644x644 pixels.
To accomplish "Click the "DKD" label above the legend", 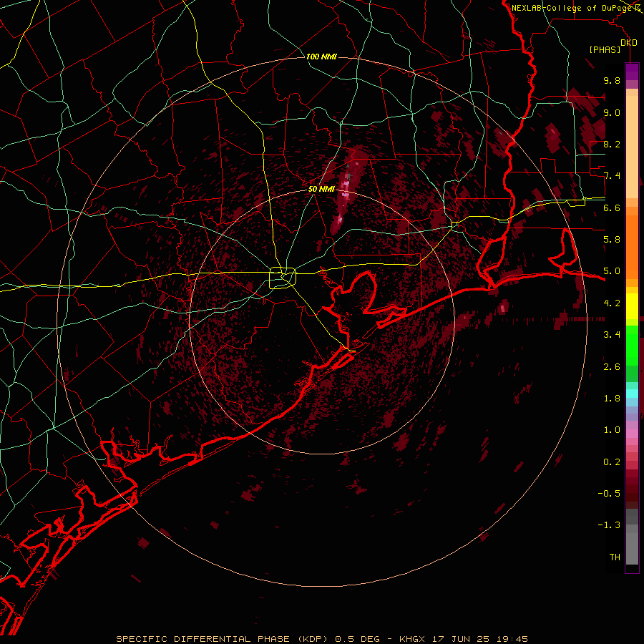I will (x=629, y=42).
